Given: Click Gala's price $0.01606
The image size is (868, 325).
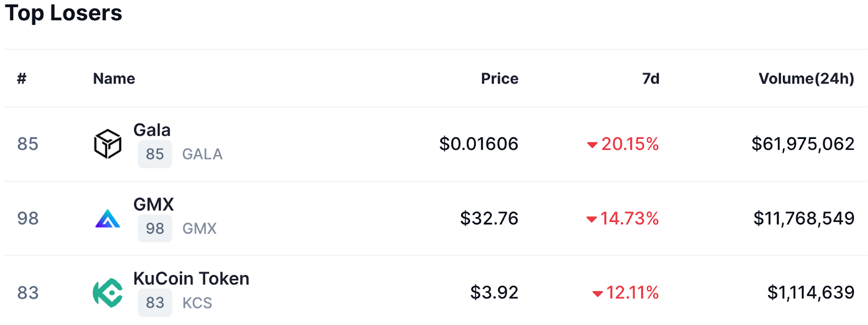Looking at the screenshot, I should (x=478, y=144).
